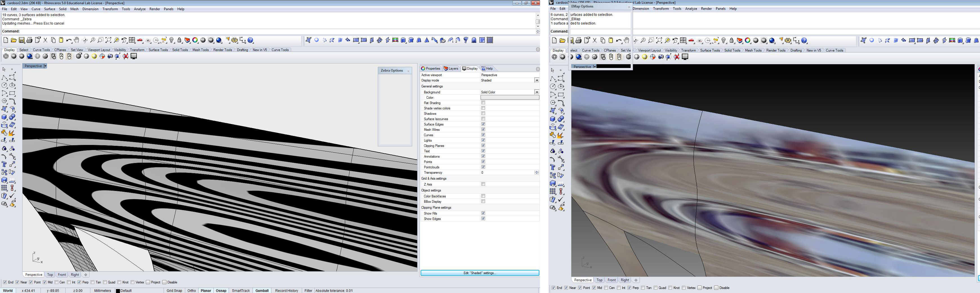Viewport: 980px width, 293px height.
Task: Switch to the Top viewport tab in left window
Action: click(x=50, y=275)
